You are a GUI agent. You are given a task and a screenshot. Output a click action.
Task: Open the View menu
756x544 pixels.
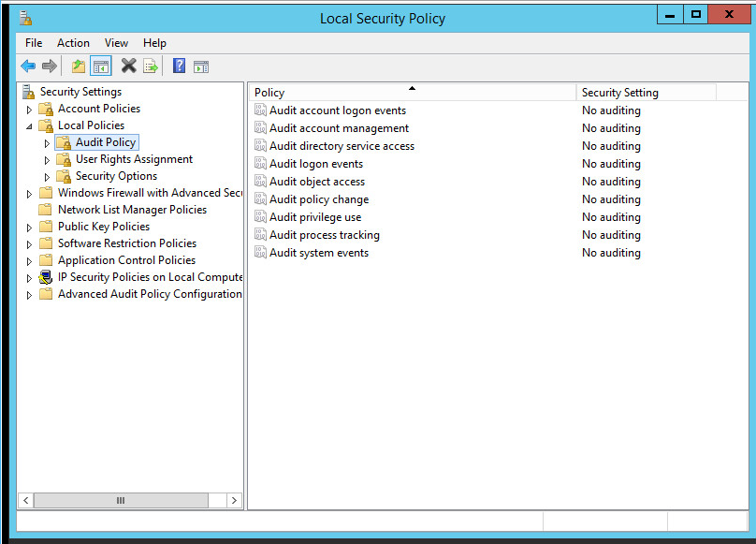[x=116, y=43]
